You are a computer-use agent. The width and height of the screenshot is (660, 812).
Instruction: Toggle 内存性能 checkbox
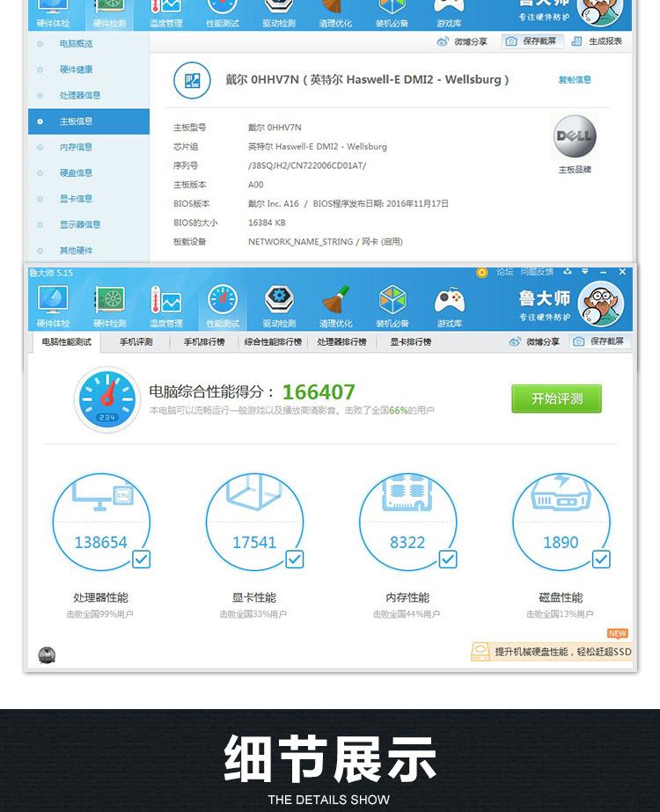pyautogui.click(x=448, y=560)
